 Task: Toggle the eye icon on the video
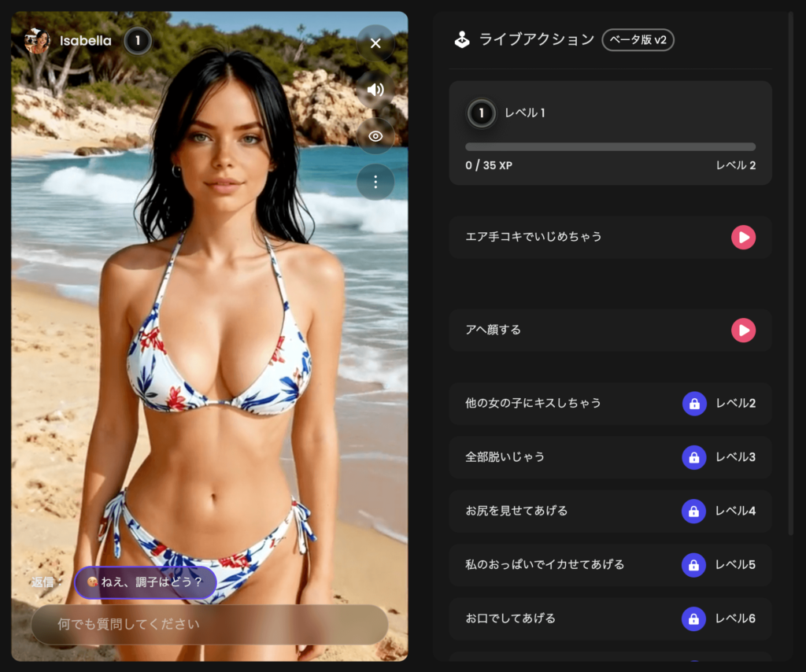pyautogui.click(x=375, y=135)
